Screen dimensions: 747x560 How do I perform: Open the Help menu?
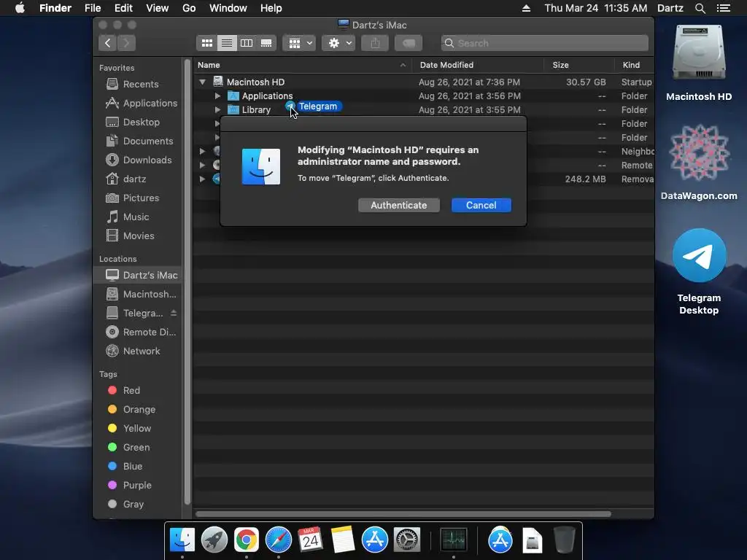[271, 8]
